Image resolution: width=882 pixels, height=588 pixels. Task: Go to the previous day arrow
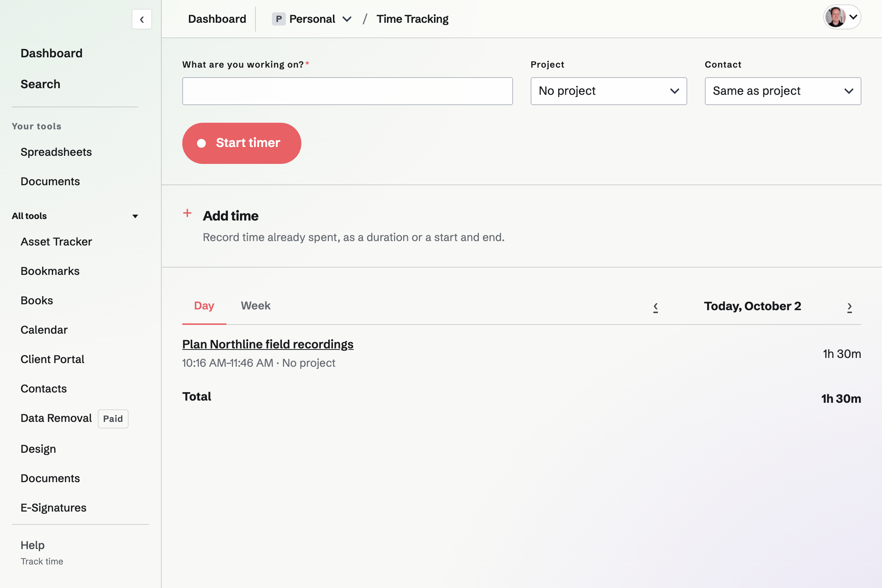[656, 307]
